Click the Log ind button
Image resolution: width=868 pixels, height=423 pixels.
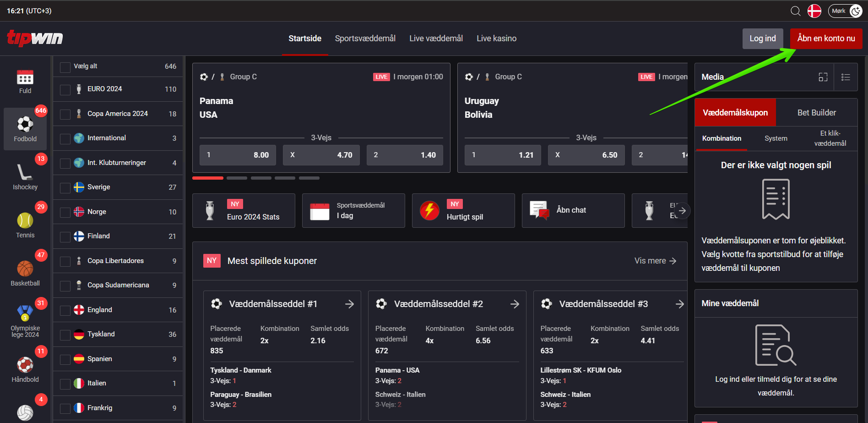(763, 38)
